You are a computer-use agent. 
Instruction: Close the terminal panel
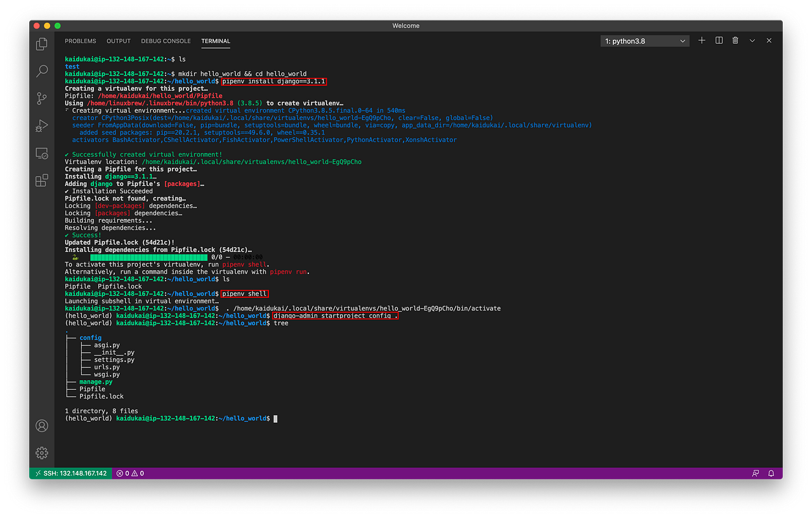(769, 41)
